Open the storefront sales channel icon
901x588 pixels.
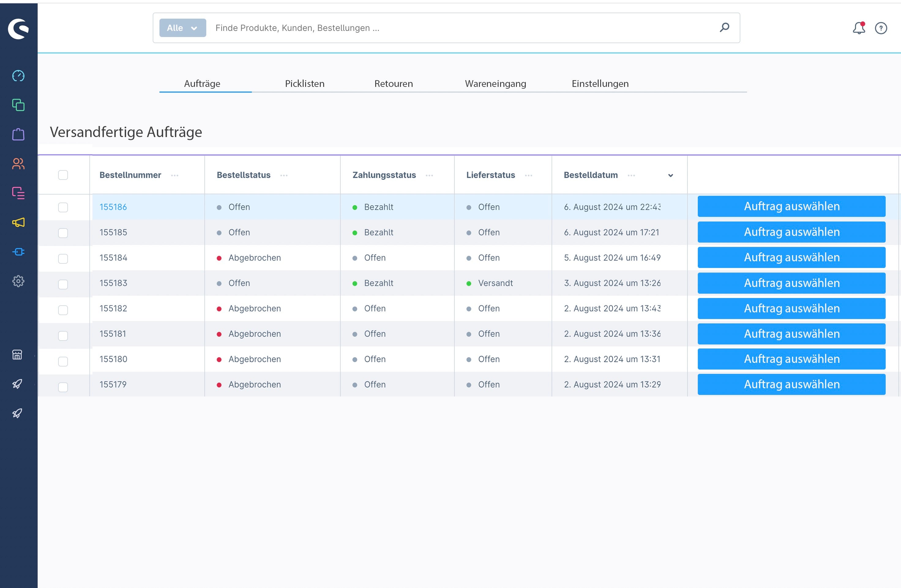(17, 355)
